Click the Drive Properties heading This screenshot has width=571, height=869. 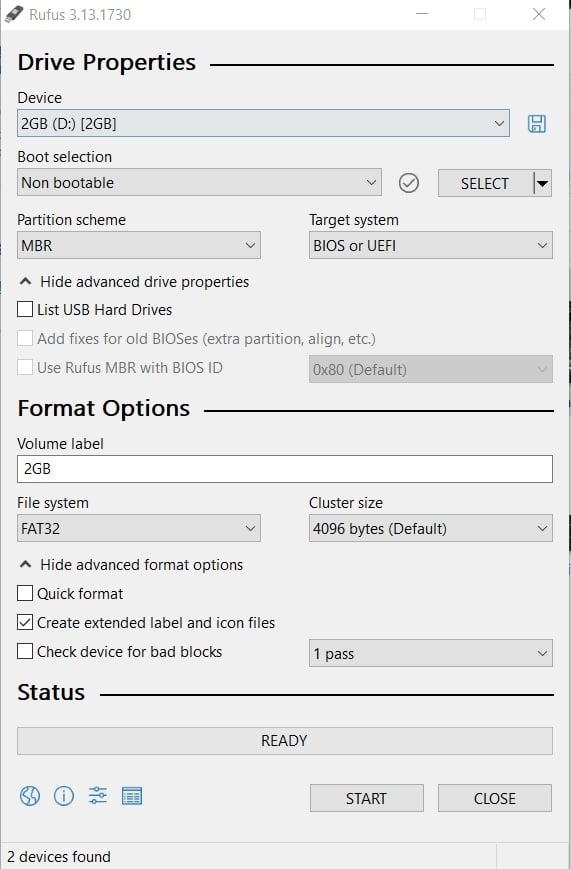tap(106, 62)
